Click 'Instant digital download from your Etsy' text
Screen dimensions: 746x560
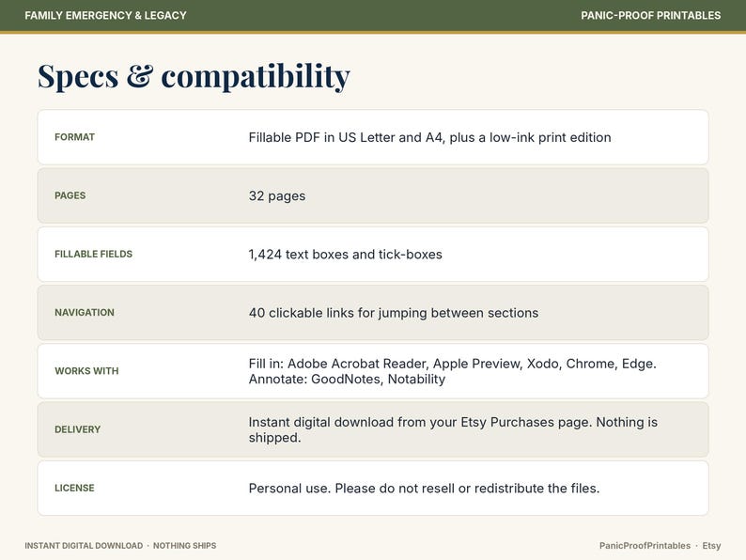point(367,422)
